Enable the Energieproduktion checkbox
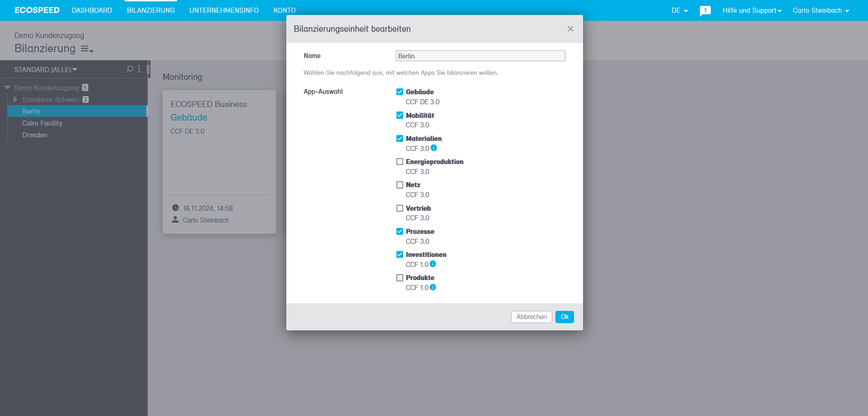Screen dimensions: 868x416 [400, 161]
